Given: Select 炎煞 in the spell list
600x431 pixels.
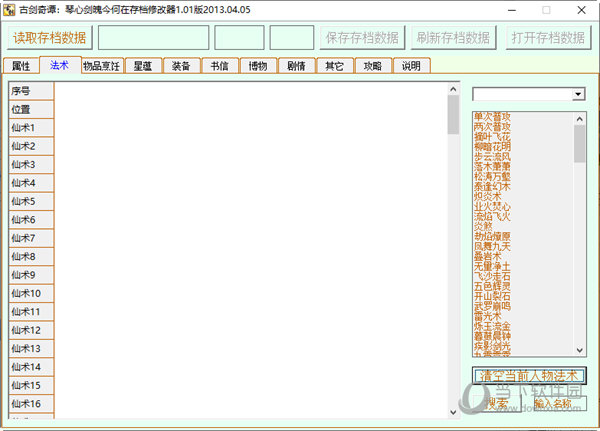Looking at the screenshot, I should (x=483, y=226).
